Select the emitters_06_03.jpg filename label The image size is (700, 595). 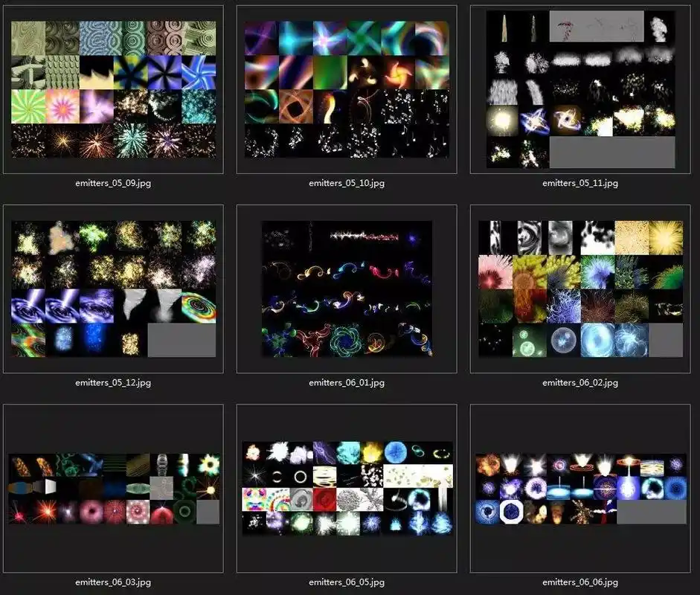(x=112, y=582)
